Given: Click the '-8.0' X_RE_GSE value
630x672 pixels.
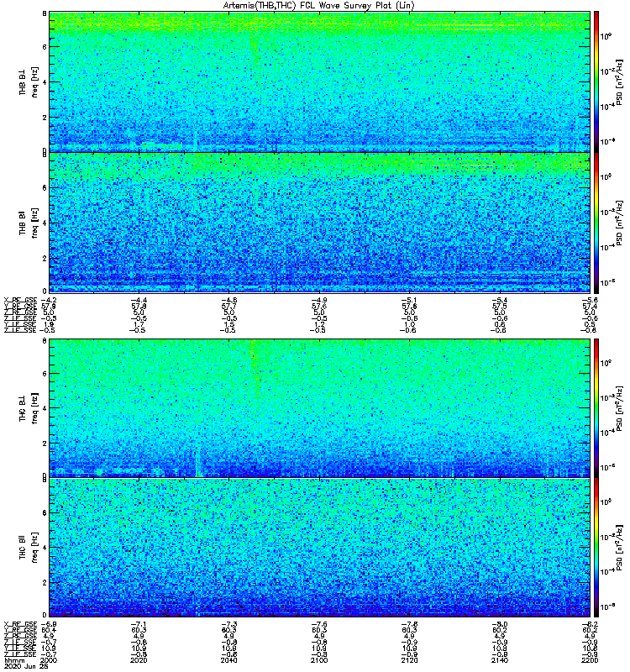Looking at the screenshot, I should tap(500, 624).
